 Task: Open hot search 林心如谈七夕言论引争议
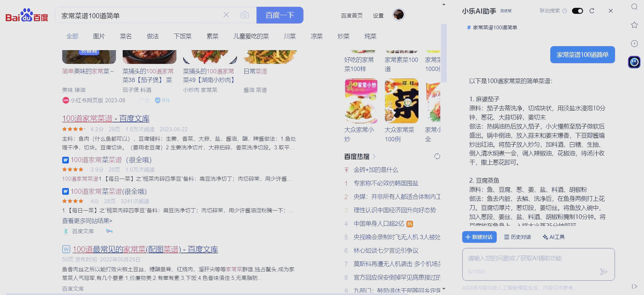click(386, 251)
